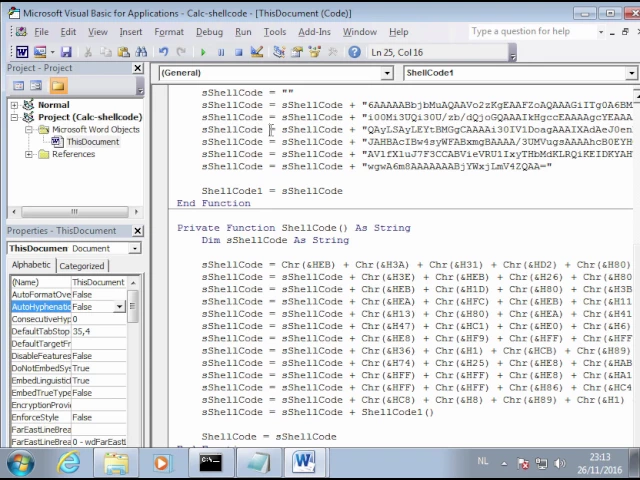Click the Undo arrow icon
Image resolution: width=640 pixels, height=480 pixels.
click(x=164, y=52)
